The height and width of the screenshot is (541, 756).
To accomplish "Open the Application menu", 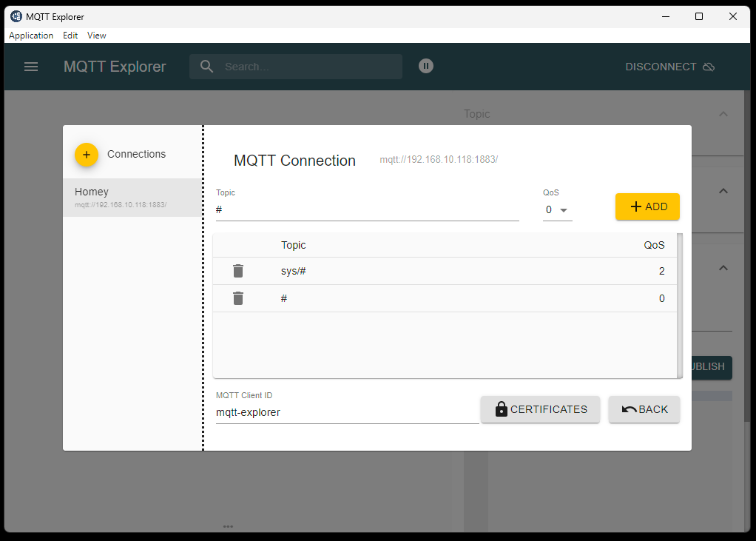I will click(31, 36).
